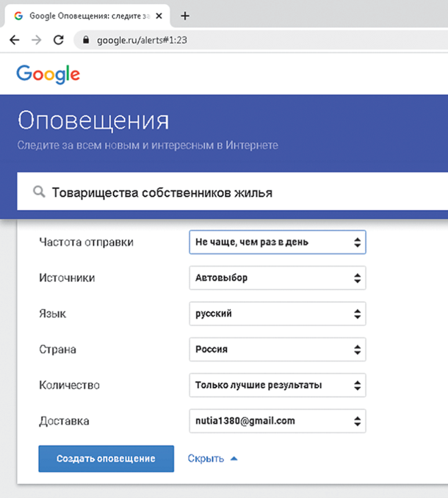Click the Скрыть link
The width and height of the screenshot is (448, 498).
tap(206, 458)
